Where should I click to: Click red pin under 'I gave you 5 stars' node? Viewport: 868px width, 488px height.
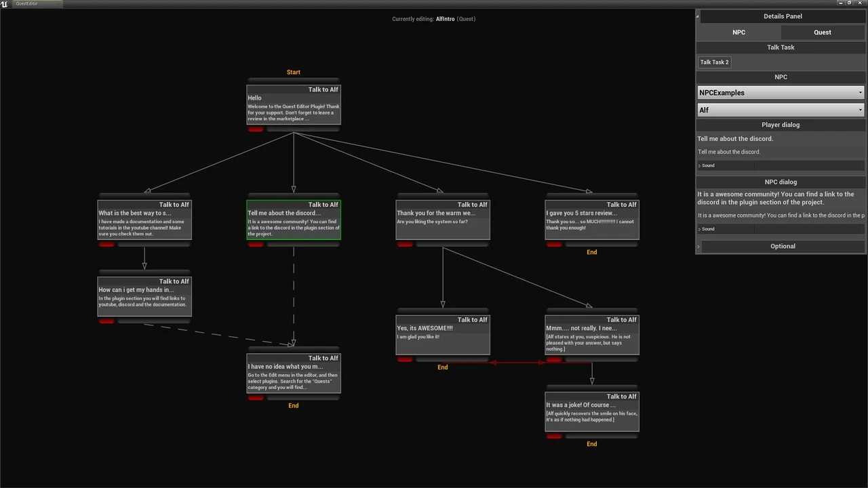coord(554,245)
